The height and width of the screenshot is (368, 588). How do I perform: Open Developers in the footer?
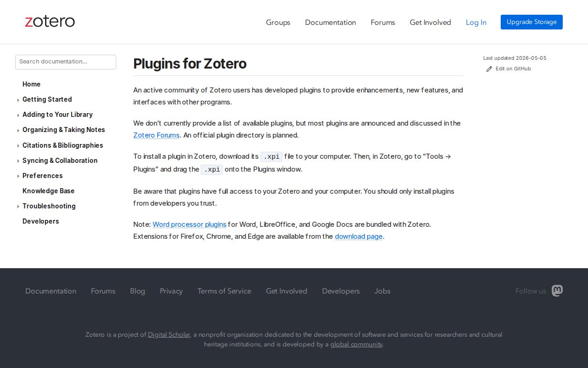[341, 291]
